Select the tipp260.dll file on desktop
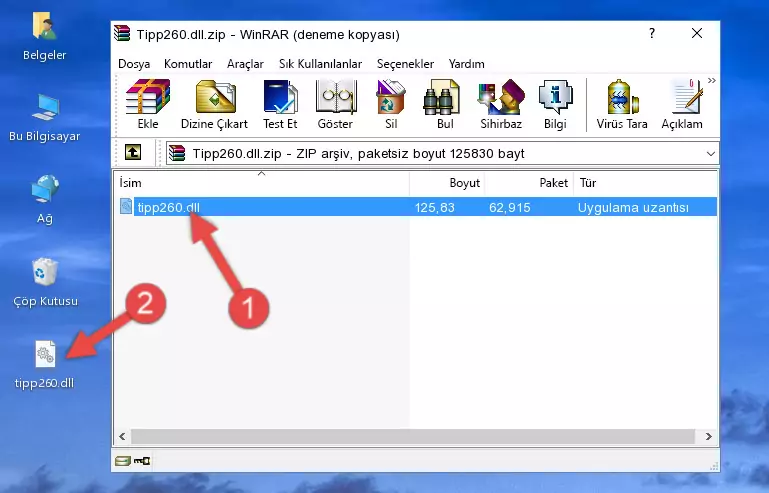769x493 pixels. coord(45,365)
